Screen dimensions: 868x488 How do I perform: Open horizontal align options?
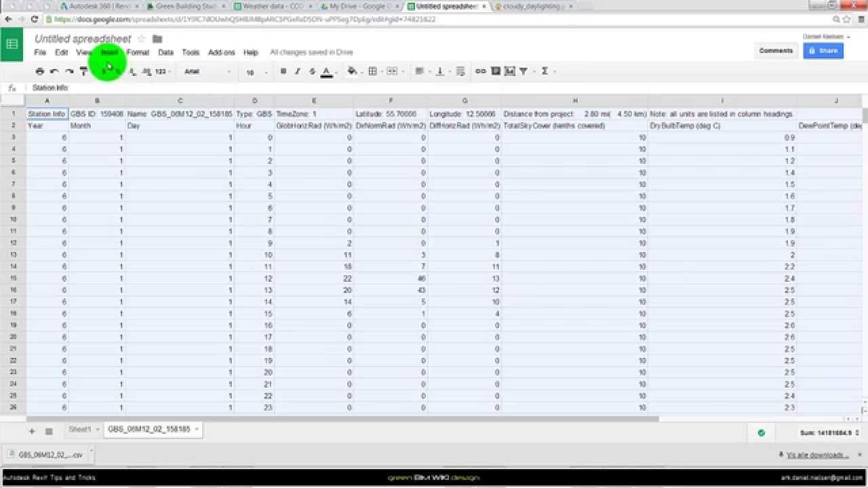click(421, 71)
